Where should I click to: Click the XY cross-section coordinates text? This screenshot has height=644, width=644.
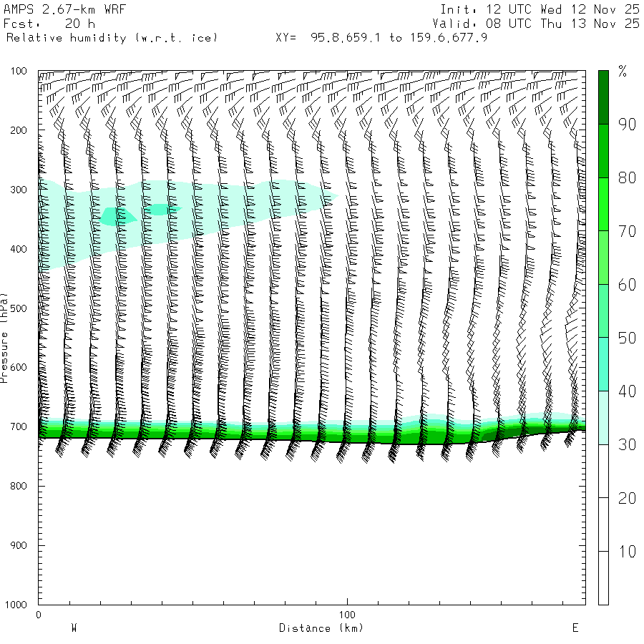click(381, 38)
